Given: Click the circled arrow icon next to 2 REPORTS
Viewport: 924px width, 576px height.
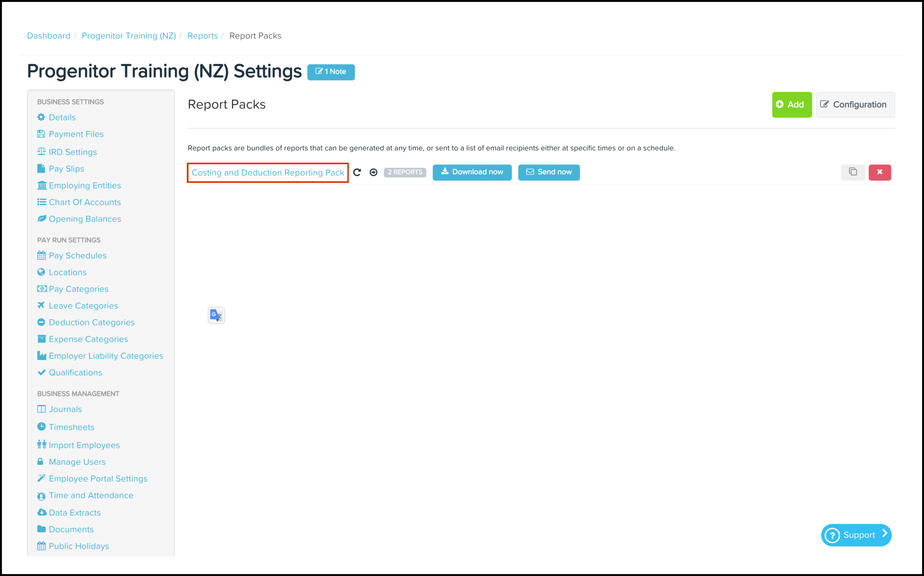Looking at the screenshot, I should (x=373, y=172).
